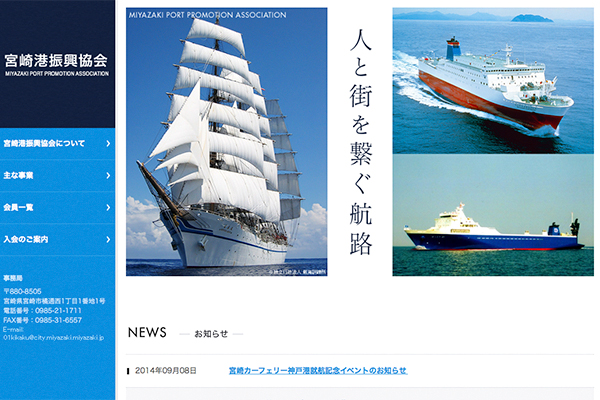Click the MIYAZAKI PORT PROMOTION ASSOCIATION photo caption
Screen dimensions: 600x400
point(207,15)
